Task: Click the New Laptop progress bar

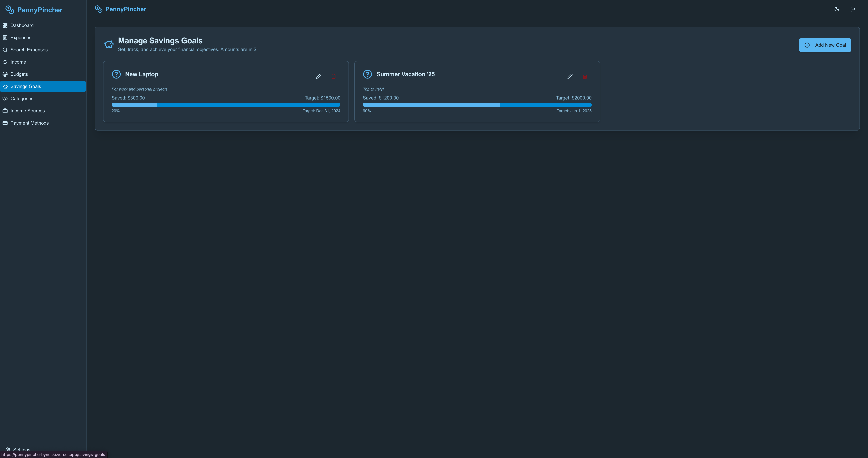Action: [x=226, y=105]
